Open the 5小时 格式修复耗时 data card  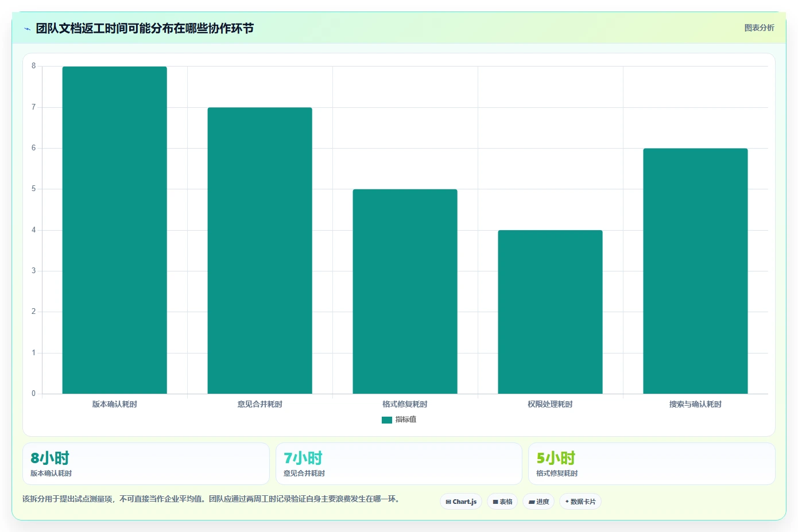point(652,464)
